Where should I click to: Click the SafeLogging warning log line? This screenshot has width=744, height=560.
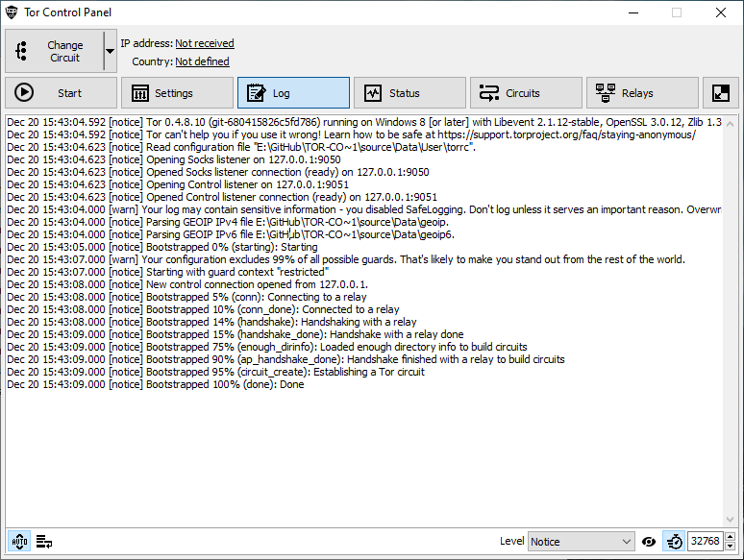(364, 209)
